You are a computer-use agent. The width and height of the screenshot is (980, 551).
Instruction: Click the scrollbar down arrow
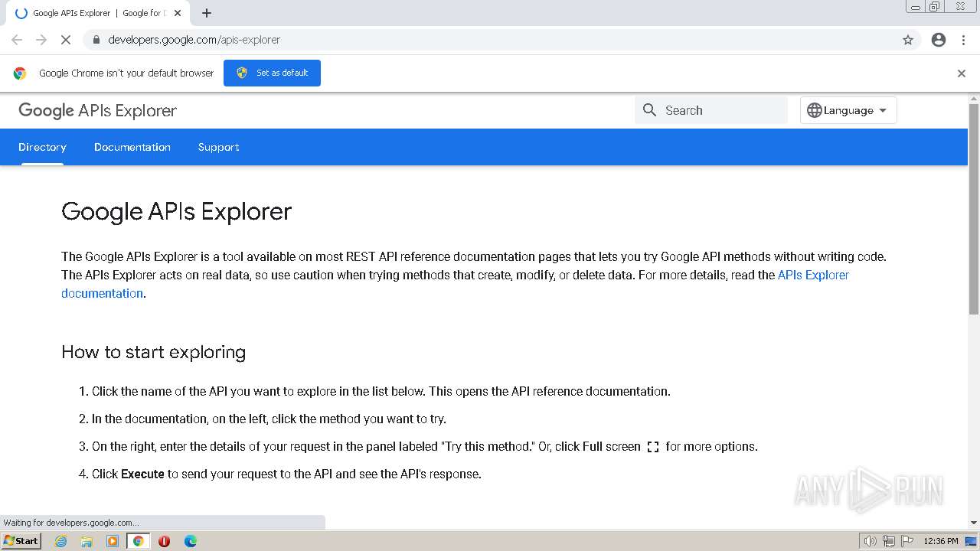click(974, 523)
